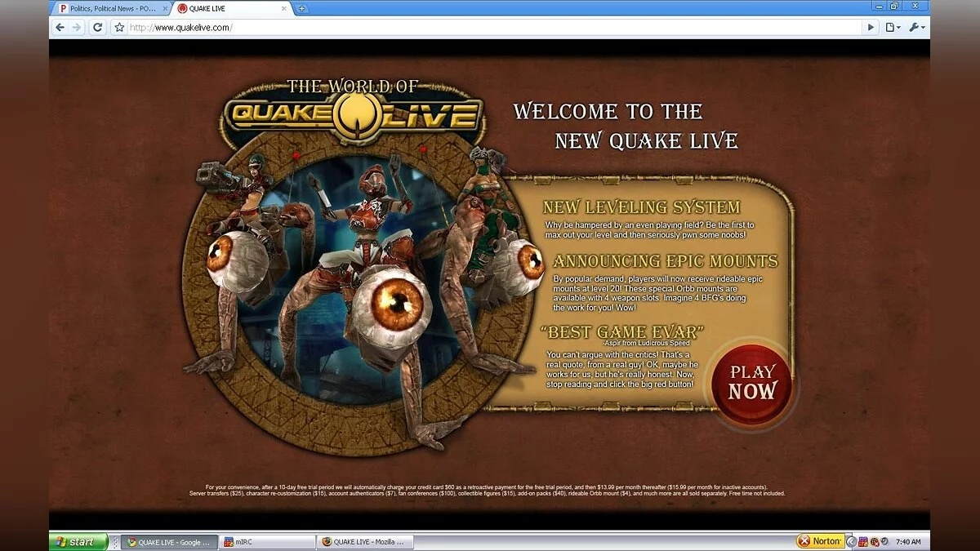Viewport: 980px width, 551px height.
Task: Open the mIRC window from the taskbar
Action: (x=266, y=541)
